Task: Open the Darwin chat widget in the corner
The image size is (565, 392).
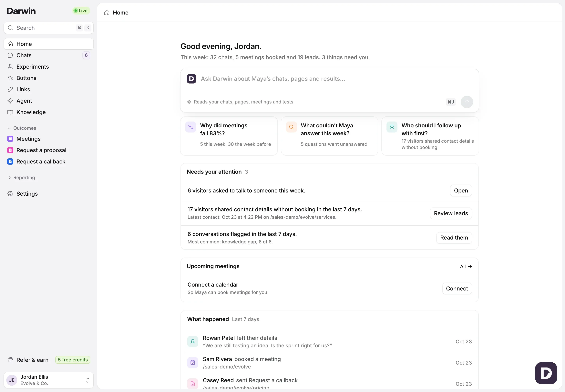Action: 546,373
